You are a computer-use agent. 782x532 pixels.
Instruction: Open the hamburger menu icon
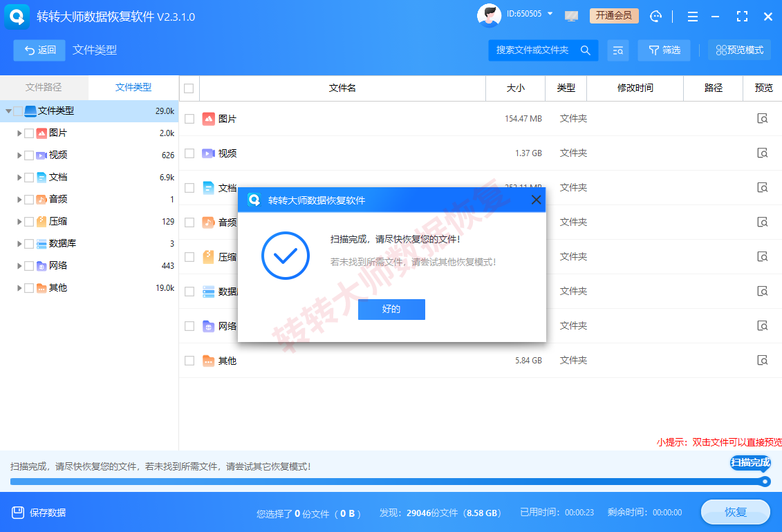[x=693, y=17]
